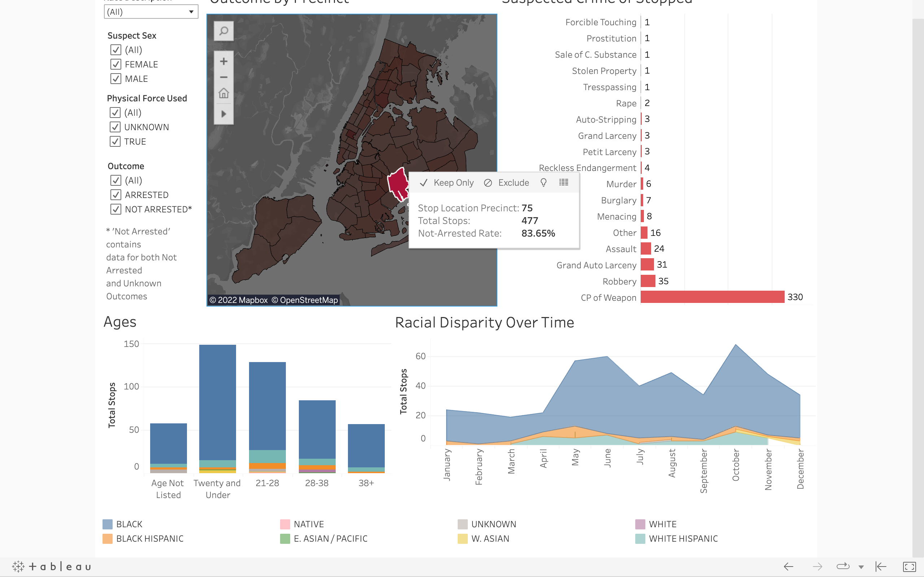Click the CP of Weapon bar

(x=712, y=297)
